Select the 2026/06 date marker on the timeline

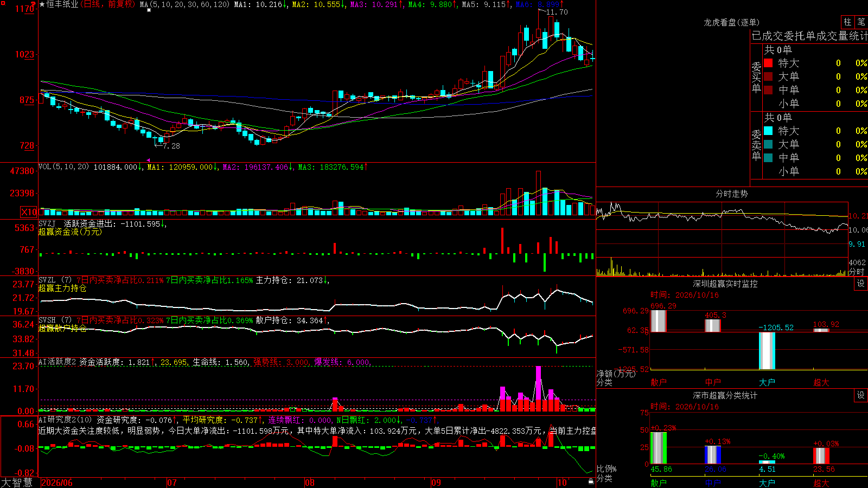pos(57,483)
